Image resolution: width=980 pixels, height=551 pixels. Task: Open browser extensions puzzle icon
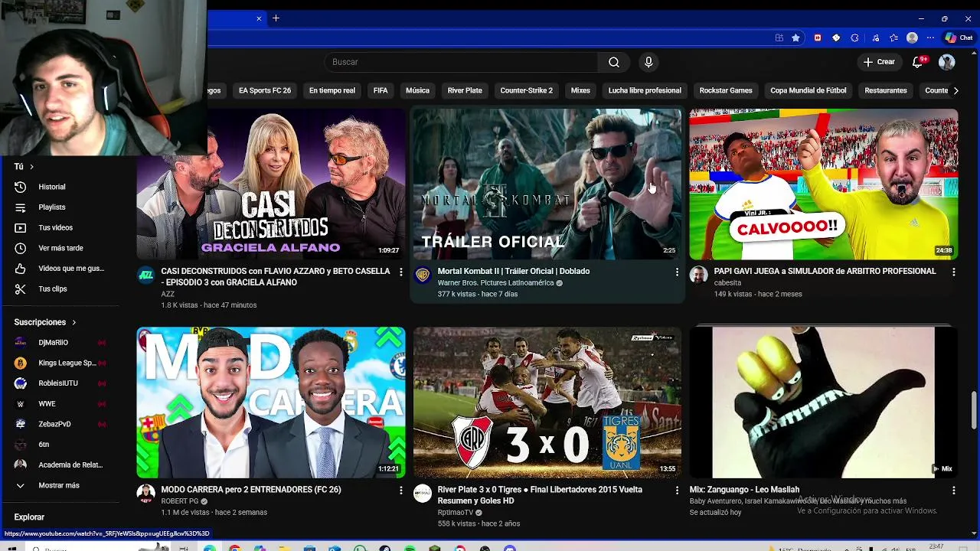click(855, 37)
